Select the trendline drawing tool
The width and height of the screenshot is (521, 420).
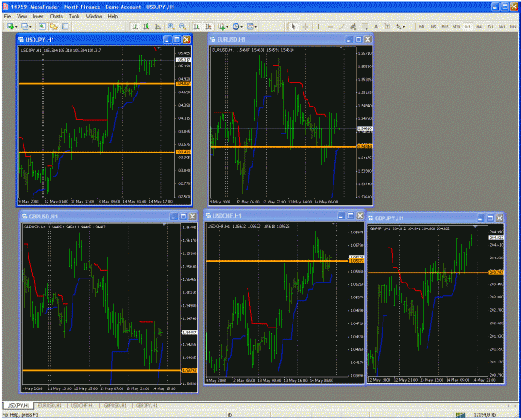click(x=342, y=27)
